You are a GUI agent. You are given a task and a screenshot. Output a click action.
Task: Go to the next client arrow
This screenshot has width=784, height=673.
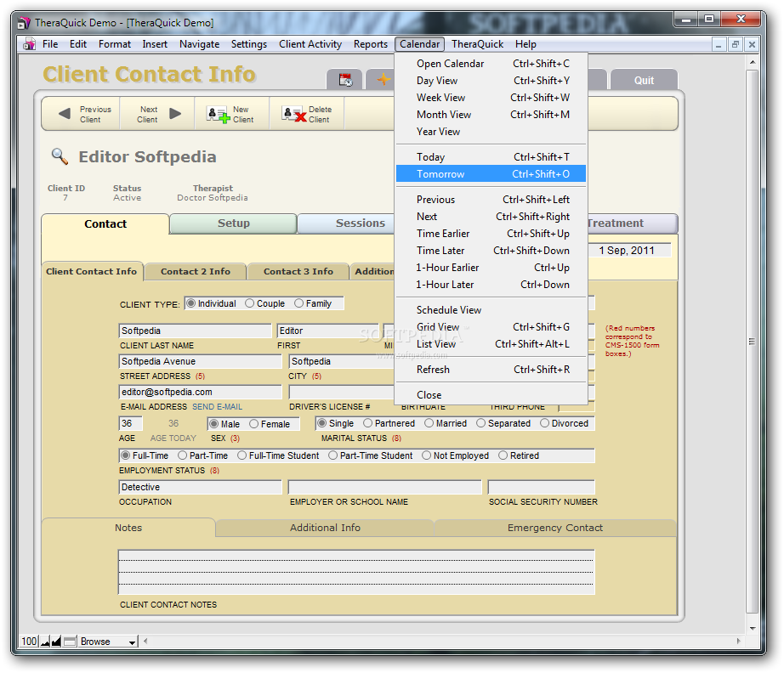click(175, 114)
